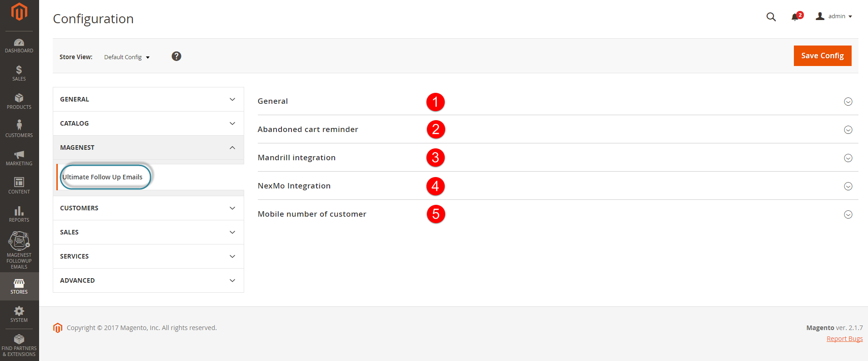Select Ultimate Follow Up Emails item
The width and height of the screenshot is (868, 361).
[103, 177]
